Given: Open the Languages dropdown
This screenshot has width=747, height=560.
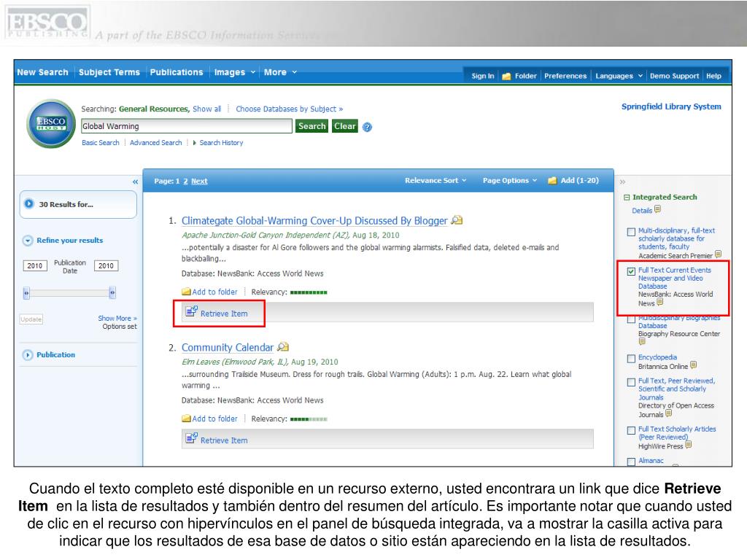Looking at the screenshot, I should pyautogui.click(x=619, y=76).
